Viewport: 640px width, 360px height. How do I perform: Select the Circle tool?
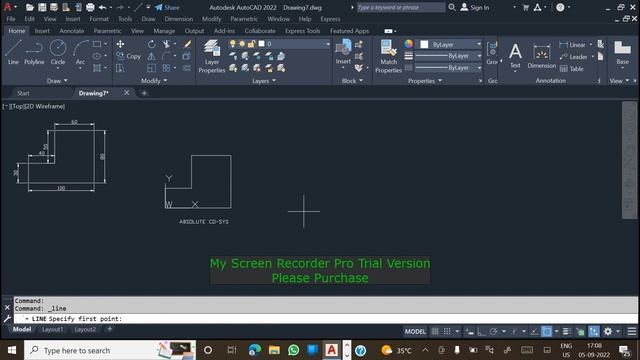(x=58, y=52)
